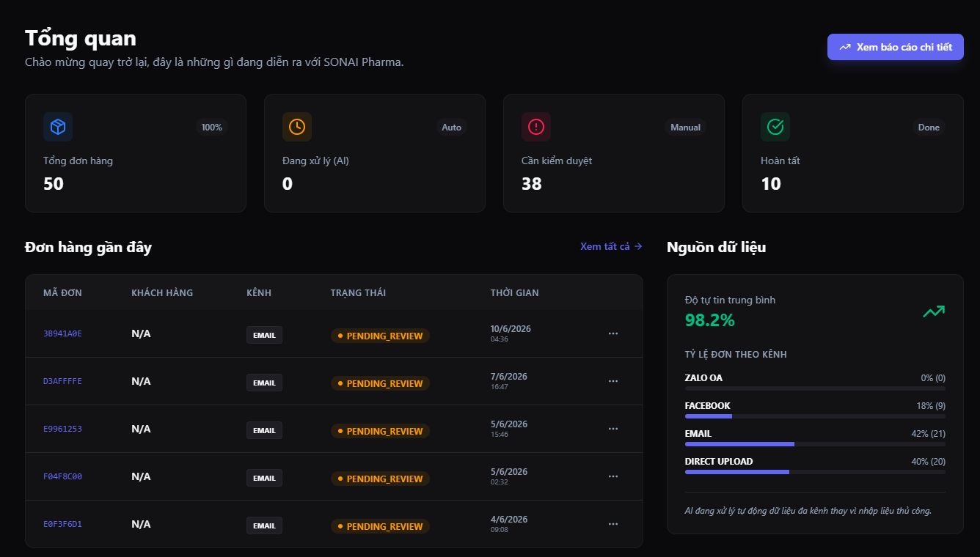Click the orange clock icon for Đang xử lý
The image size is (980, 557).
pyautogui.click(x=297, y=127)
